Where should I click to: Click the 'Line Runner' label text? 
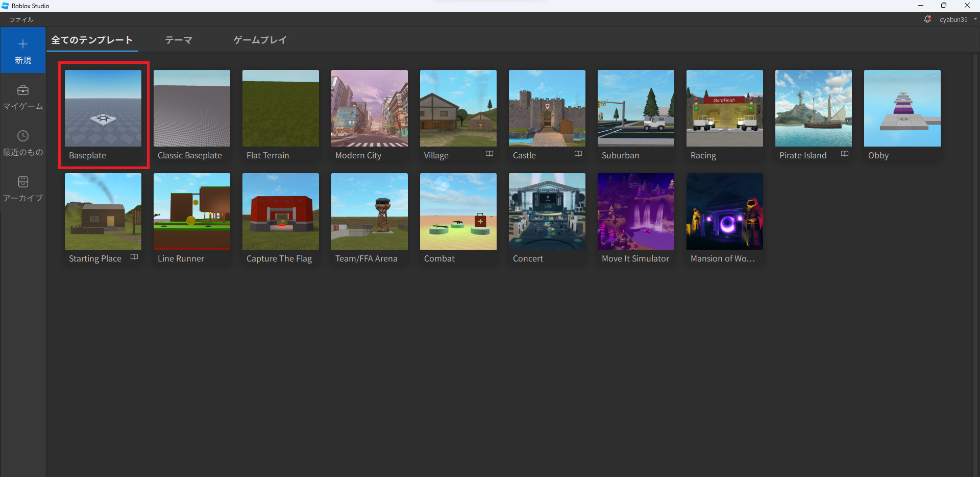point(181,258)
